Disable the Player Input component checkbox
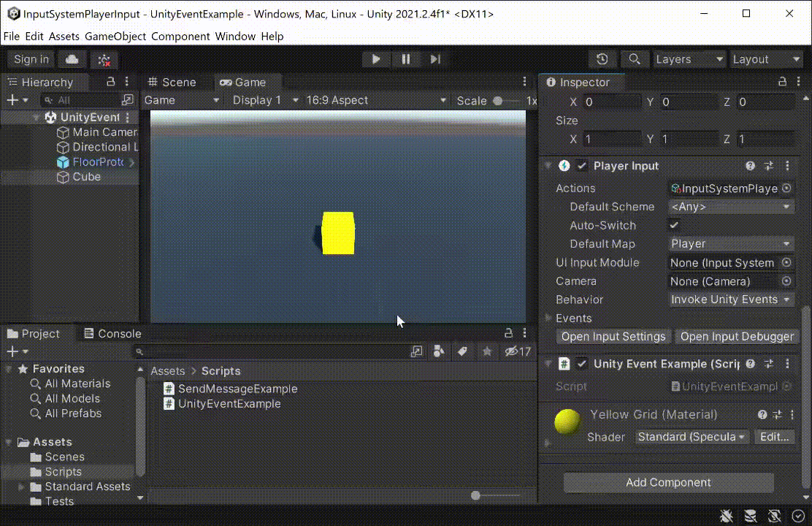 click(582, 166)
